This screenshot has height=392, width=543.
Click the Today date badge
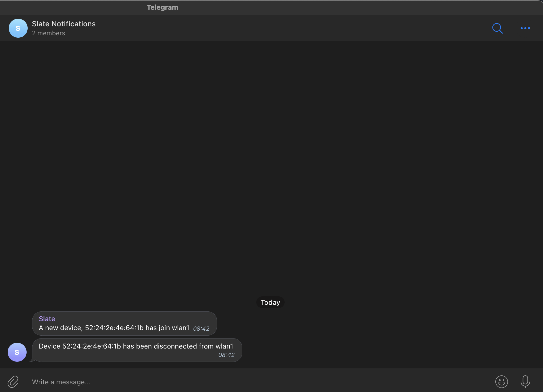tap(270, 302)
